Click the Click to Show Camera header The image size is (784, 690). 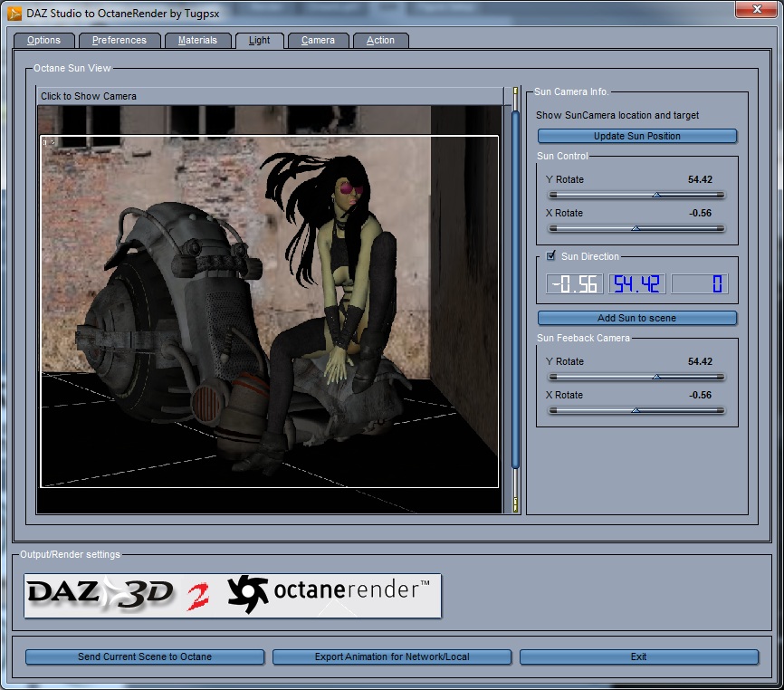[x=270, y=96]
